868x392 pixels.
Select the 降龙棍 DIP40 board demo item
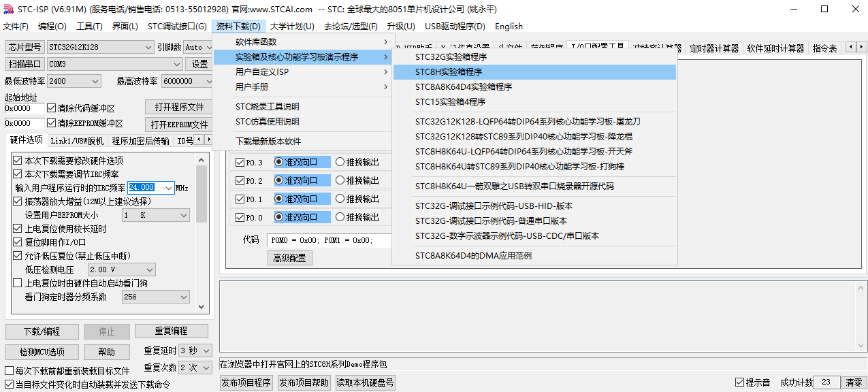click(x=534, y=137)
